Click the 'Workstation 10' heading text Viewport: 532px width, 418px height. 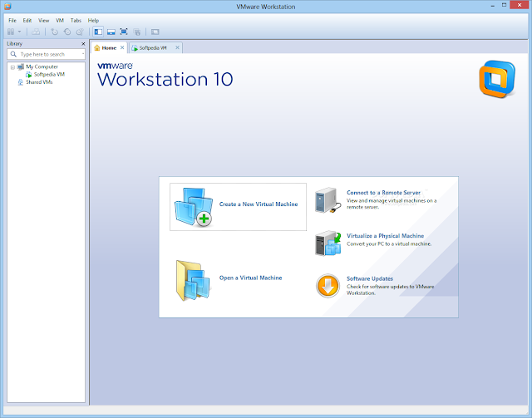pyautogui.click(x=165, y=80)
